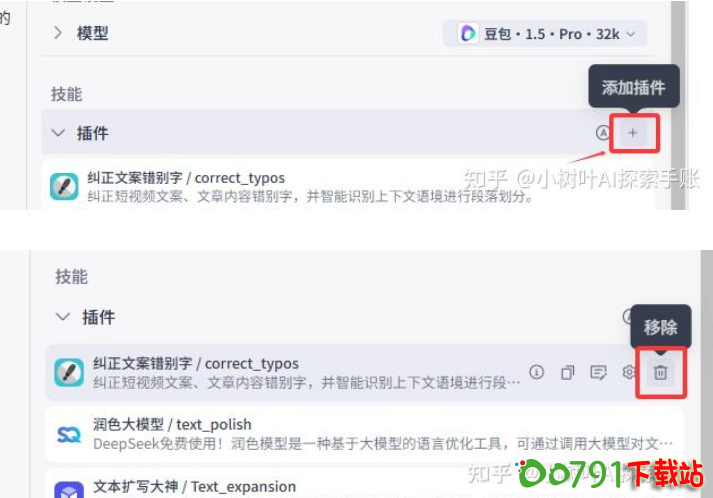The height and width of the screenshot is (498, 713).
Task: Click the plus icon to add plugin
Action: tap(633, 133)
